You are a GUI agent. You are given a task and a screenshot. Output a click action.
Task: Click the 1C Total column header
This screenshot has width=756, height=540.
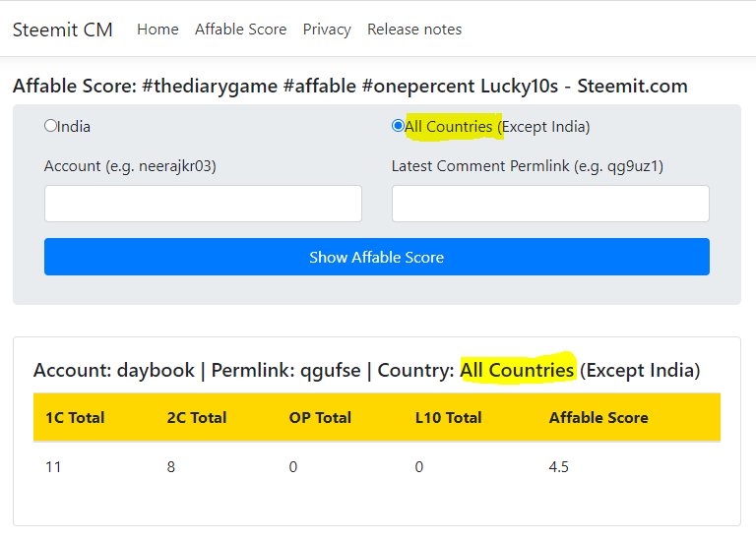point(75,418)
